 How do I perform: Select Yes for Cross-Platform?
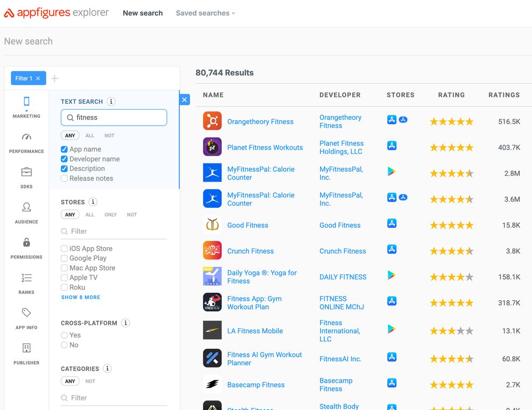click(x=64, y=335)
